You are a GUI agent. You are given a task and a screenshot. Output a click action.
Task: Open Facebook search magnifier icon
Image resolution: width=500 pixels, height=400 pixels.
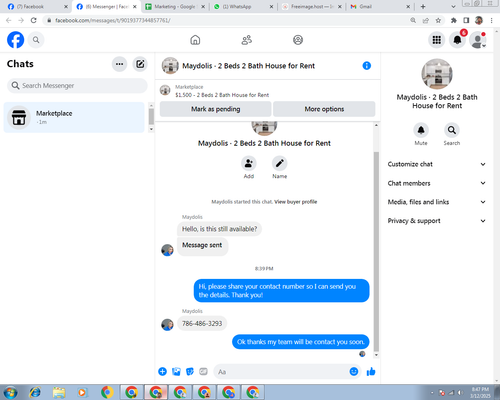(36, 40)
